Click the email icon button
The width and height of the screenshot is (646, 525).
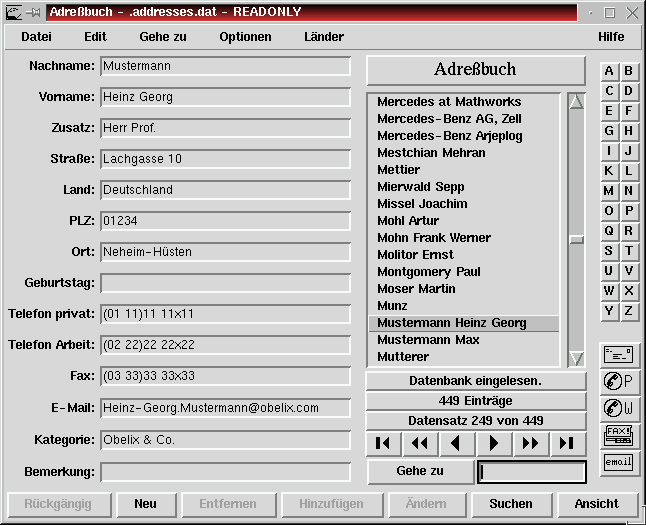point(618,462)
